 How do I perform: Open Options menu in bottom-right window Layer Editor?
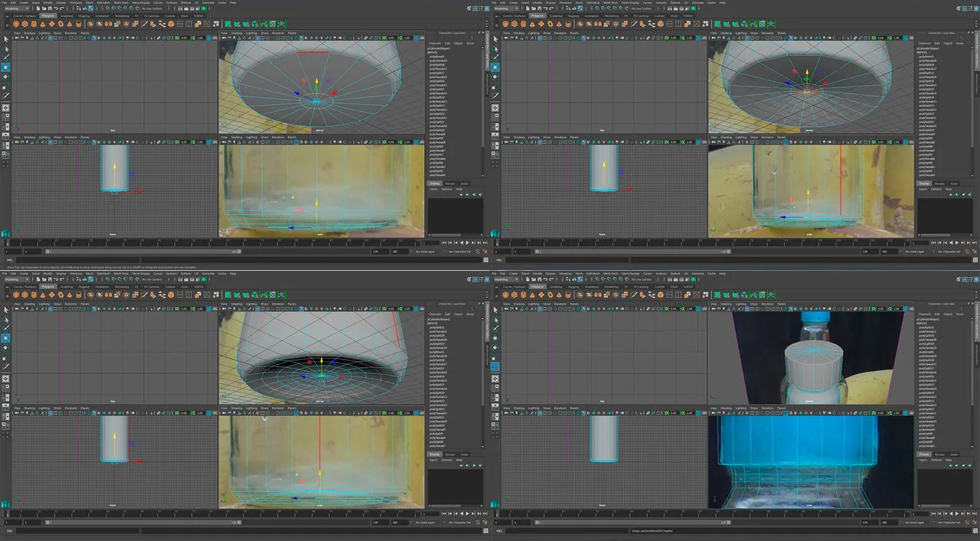(937, 460)
